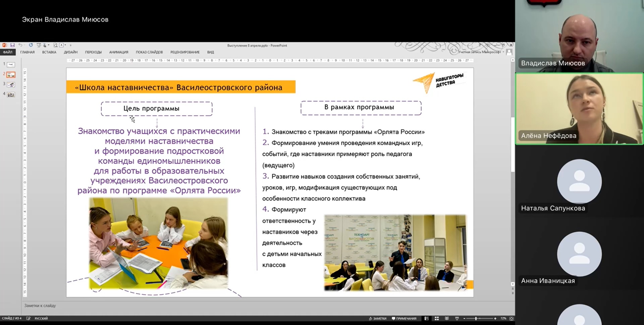This screenshot has width=644, height=325.
Task: Start slideshow from status bar icon
Action: pyautogui.click(x=457, y=318)
